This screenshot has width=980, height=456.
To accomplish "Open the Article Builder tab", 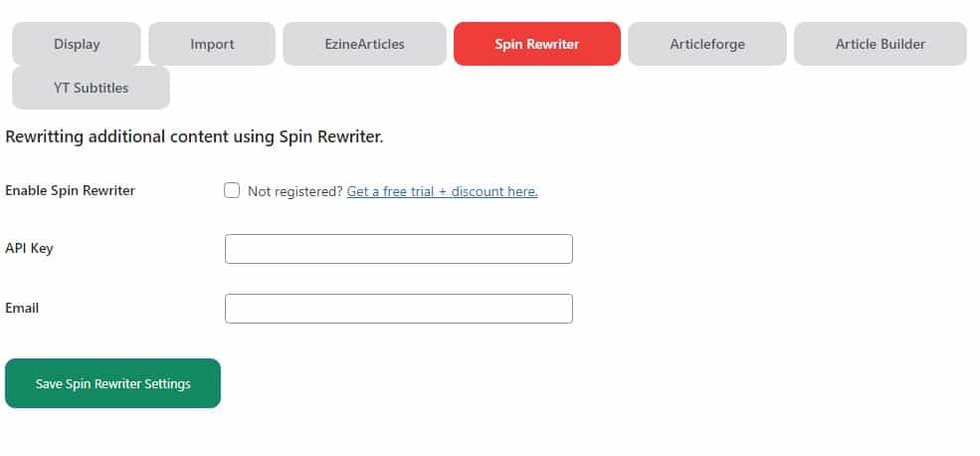I will coord(881,44).
